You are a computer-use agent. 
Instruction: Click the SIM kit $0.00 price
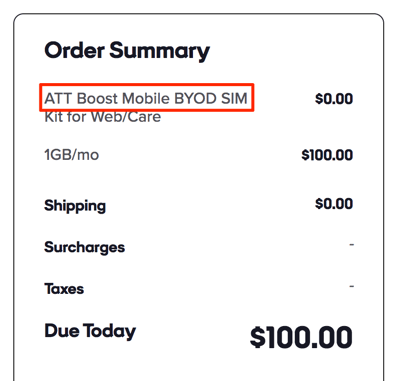334,99
